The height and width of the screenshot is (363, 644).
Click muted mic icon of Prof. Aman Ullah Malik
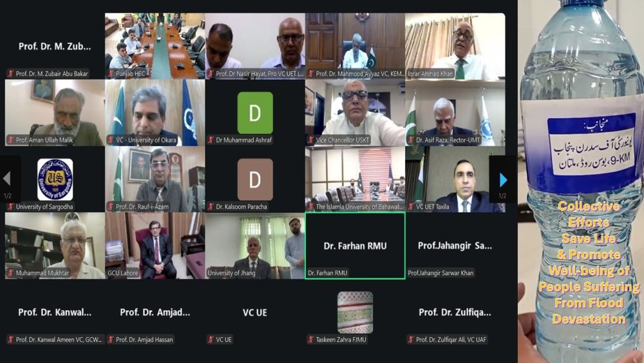11,140
